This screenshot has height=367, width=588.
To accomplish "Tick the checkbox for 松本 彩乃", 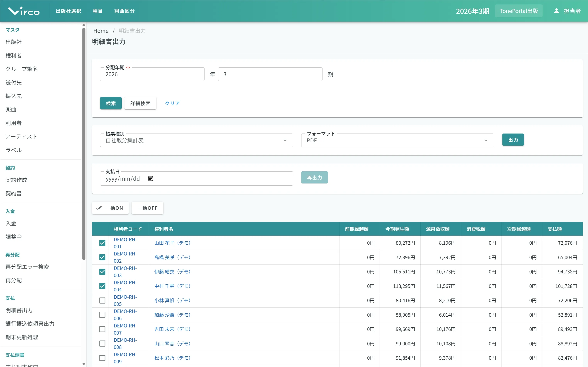I will point(102,358).
